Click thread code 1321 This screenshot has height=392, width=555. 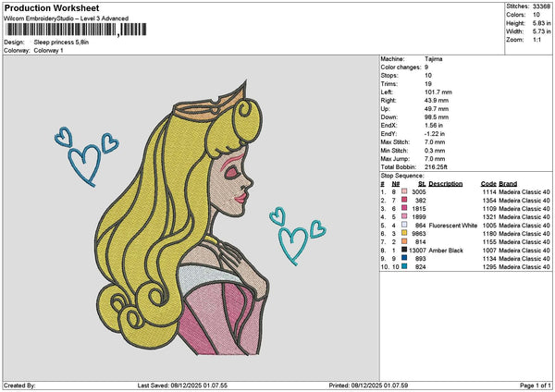point(489,217)
